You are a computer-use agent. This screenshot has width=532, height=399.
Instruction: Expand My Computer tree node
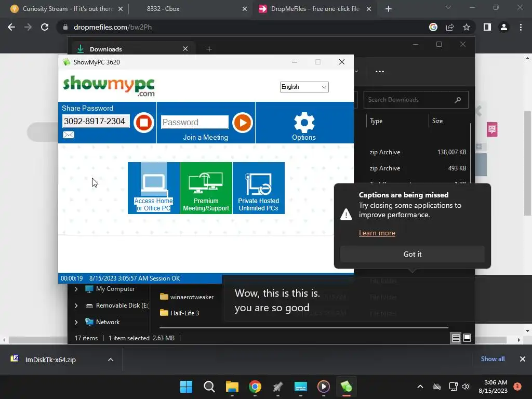point(76,289)
